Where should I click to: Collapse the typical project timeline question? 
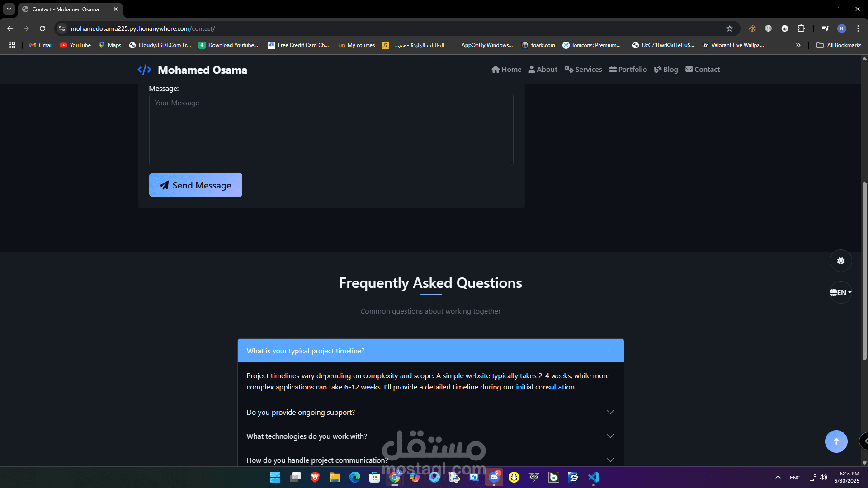point(430,351)
